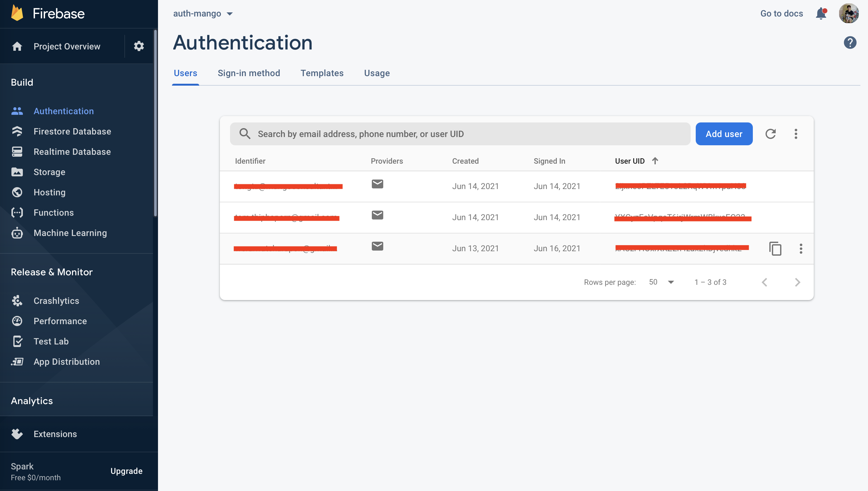Open Realtime Database from sidebar
This screenshot has width=868, height=491.
[72, 151]
